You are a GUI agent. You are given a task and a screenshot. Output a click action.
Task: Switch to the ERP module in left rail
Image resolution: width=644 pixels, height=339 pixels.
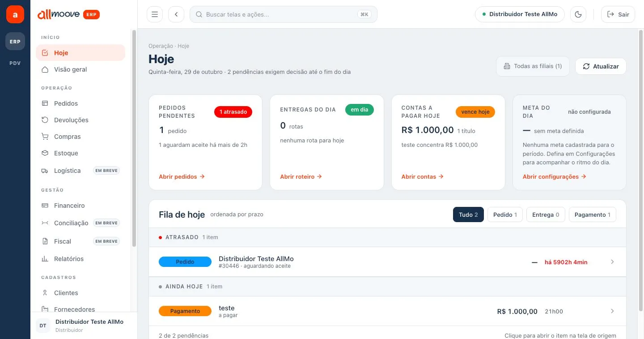coord(15,41)
